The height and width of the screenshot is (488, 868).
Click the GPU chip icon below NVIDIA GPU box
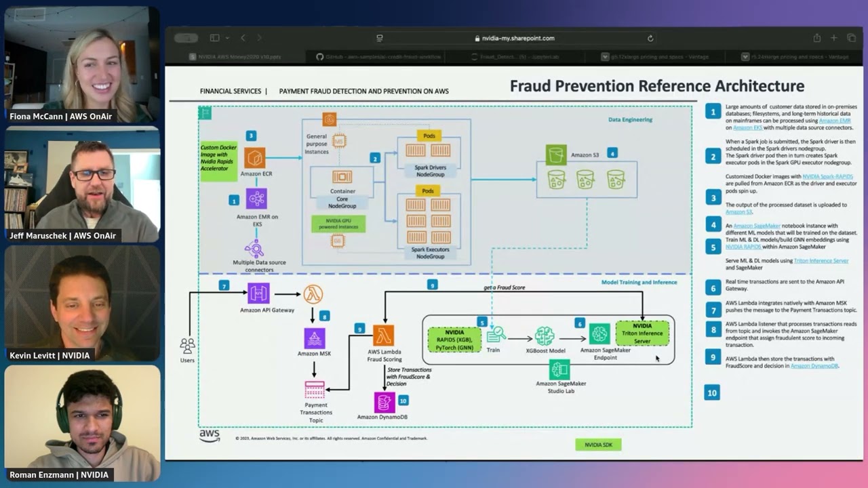click(x=338, y=241)
